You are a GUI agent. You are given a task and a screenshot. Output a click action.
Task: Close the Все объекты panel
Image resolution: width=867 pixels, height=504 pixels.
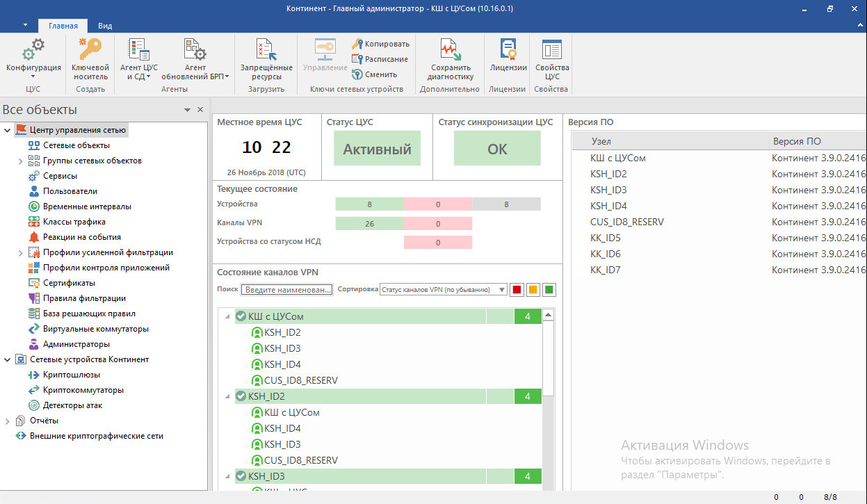click(x=200, y=110)
